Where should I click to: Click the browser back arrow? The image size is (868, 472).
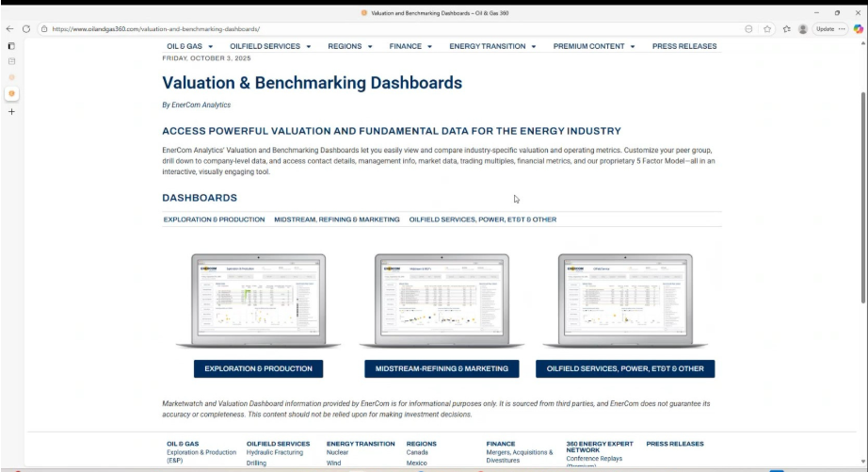click(x=10, y=28)
